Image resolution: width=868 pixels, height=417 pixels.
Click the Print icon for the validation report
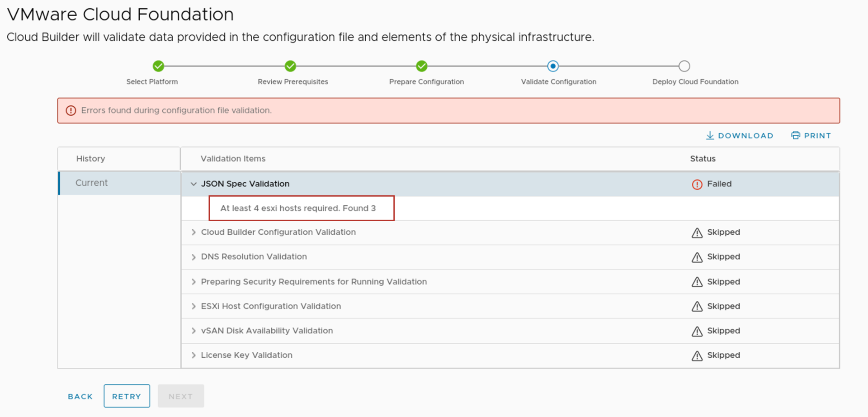click(796, 135)
